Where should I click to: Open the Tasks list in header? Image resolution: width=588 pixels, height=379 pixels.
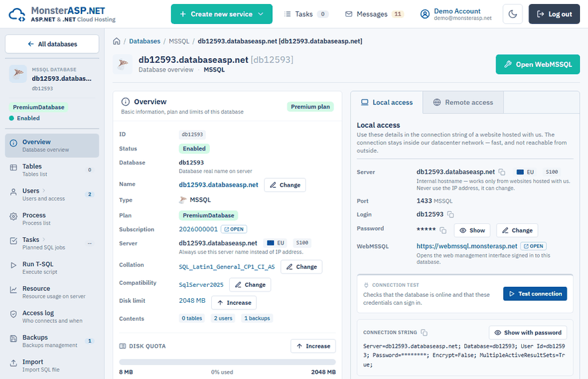(306, 14)
